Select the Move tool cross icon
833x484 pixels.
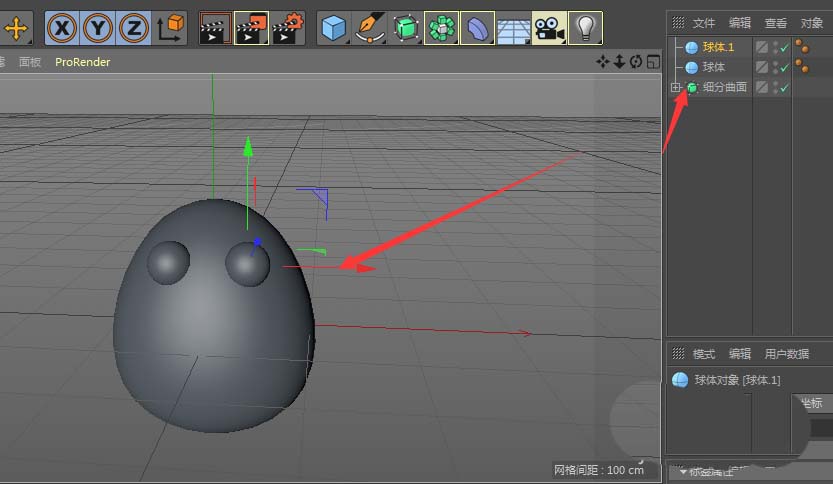pos(16,28)
